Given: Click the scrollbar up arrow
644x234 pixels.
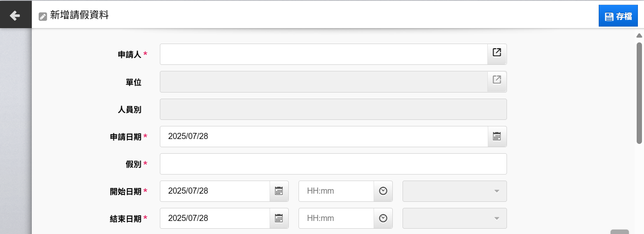Looking at the screenshot, I should [639, 35].
